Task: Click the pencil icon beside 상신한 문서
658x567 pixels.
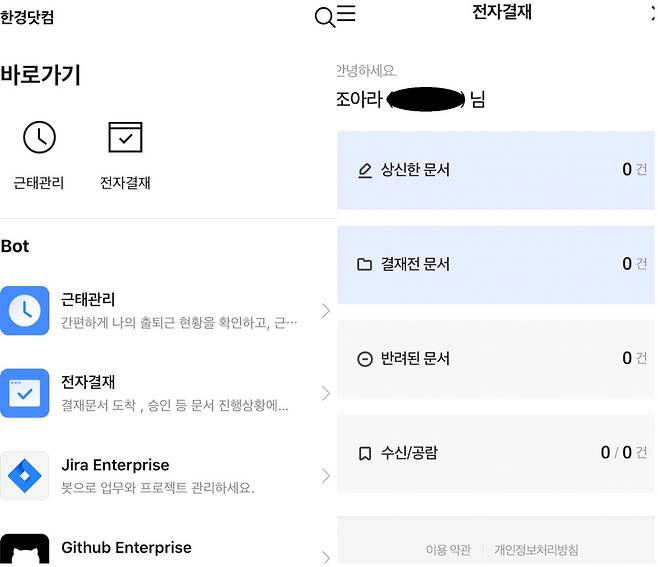Action: pyautogui.click(x=365, y=171)
